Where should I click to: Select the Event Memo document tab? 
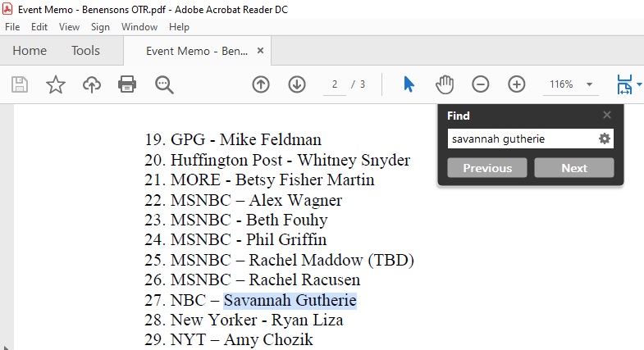point(197,51)
